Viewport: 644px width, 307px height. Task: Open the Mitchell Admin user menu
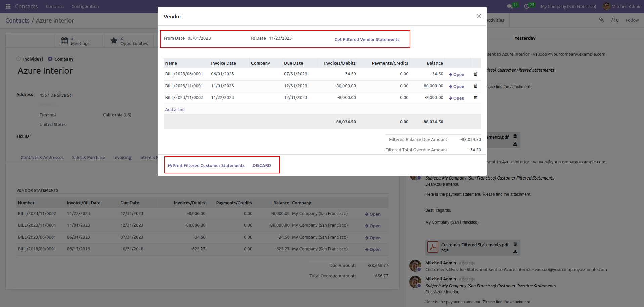tap(622, 6)
